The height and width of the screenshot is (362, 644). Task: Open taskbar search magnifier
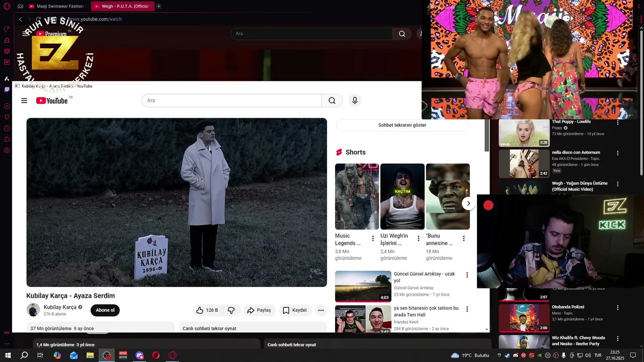(24, 355)
